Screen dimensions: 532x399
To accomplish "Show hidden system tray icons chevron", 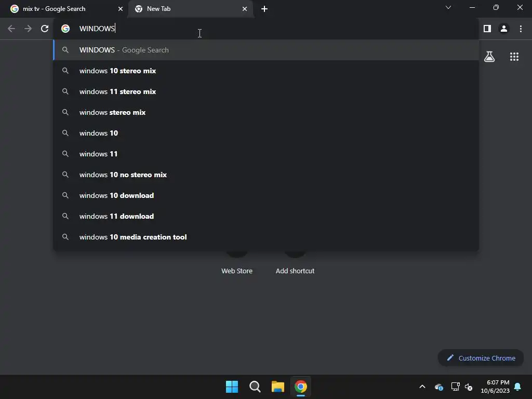I will coord(422,387).
